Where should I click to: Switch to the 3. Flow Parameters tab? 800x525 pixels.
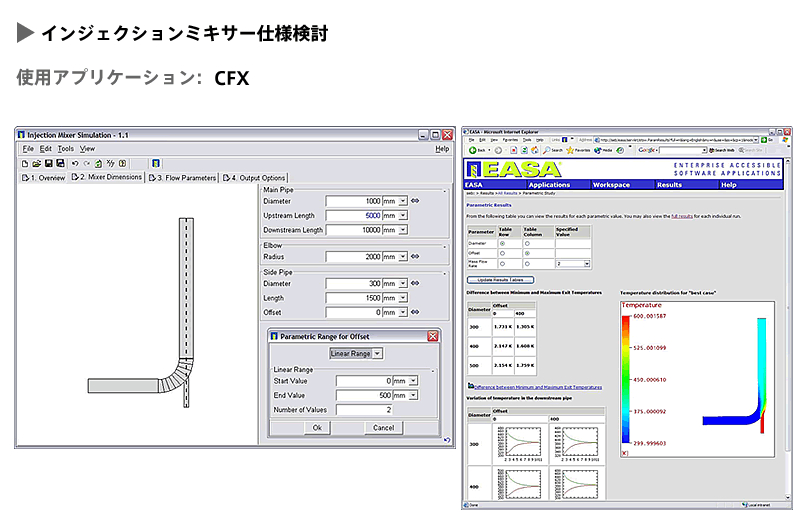pos(183,178)
